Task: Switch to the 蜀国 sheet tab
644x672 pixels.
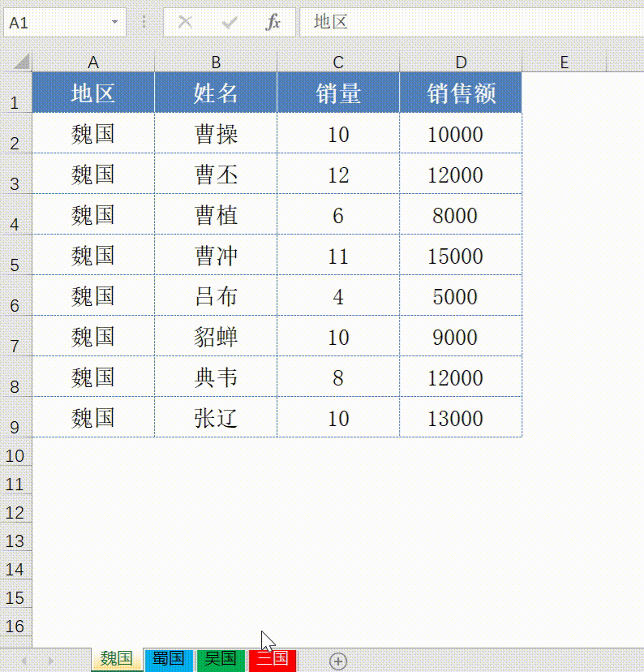Action: click(169, 659)
